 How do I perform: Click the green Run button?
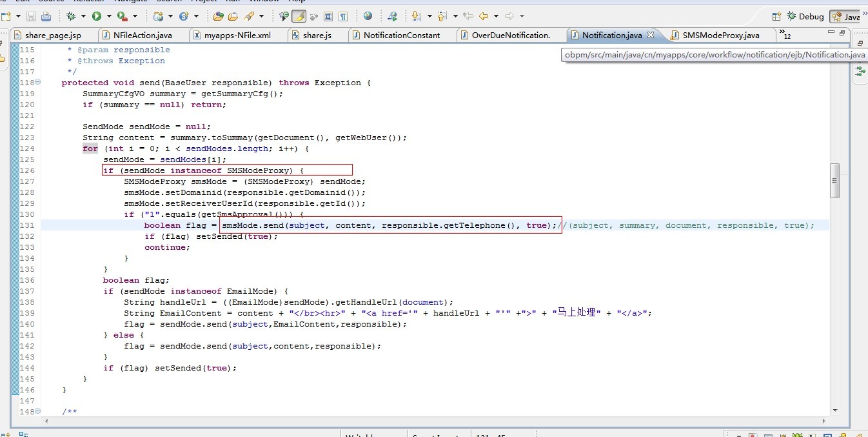96,16
